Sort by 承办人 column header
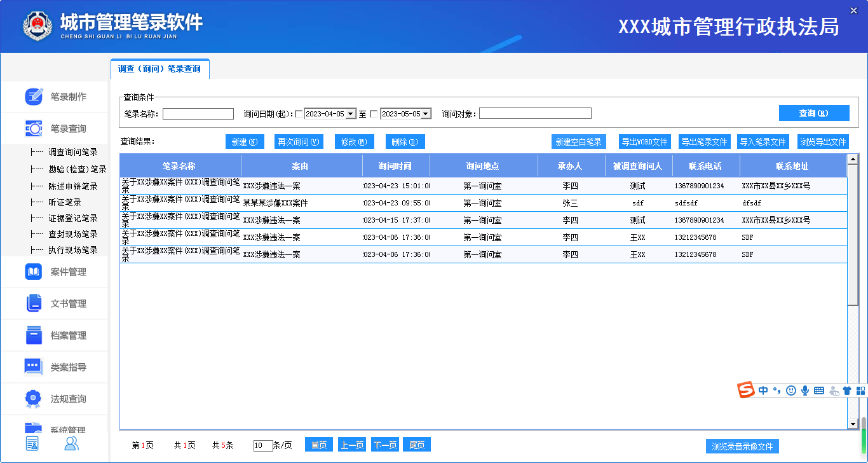Image resolution: width=868 pixels, height=463 pixels. click(570, 166)
